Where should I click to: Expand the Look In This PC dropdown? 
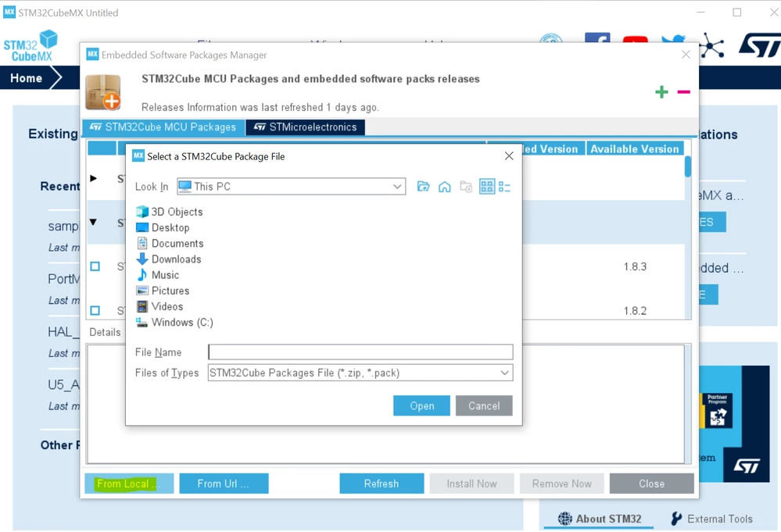(397, 187)
